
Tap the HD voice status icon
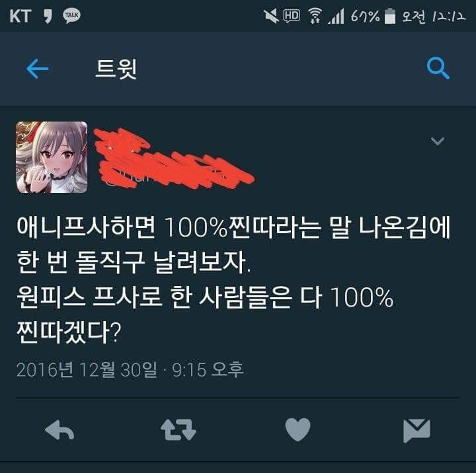point(292,16)
